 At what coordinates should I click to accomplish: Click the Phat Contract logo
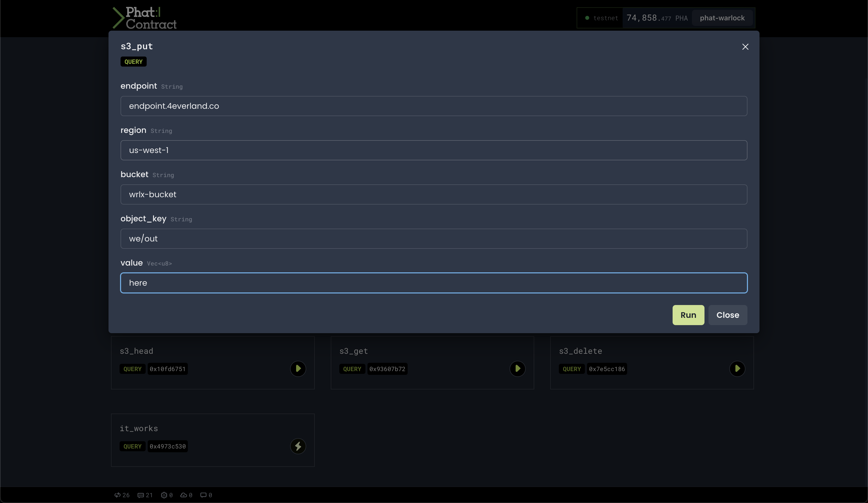[145, 18]
